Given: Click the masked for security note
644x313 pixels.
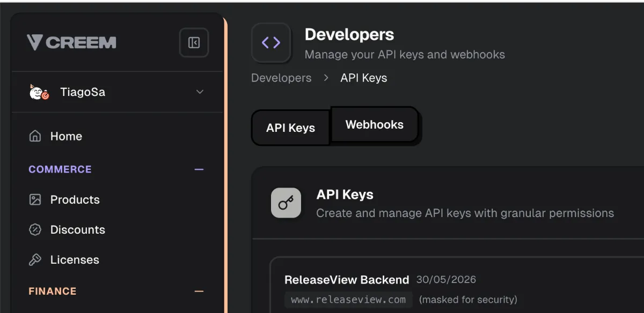Looking at the screenshot, I should [468, 300].
